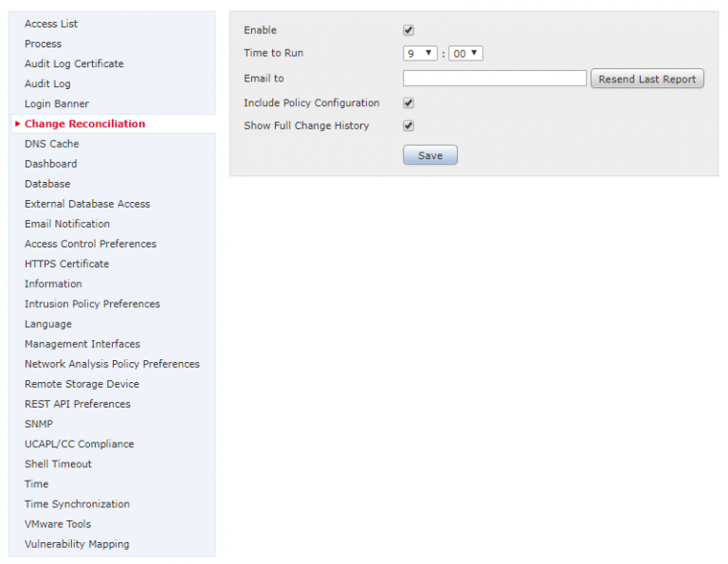Open the minutes dropdown showing 00
The image size is (728, 564).
coord(465,53)
